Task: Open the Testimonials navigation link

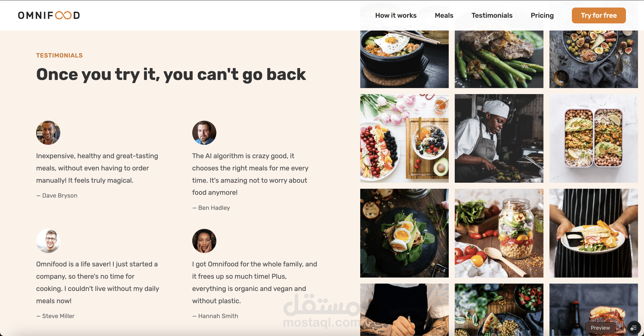Action: pos(492,15)
